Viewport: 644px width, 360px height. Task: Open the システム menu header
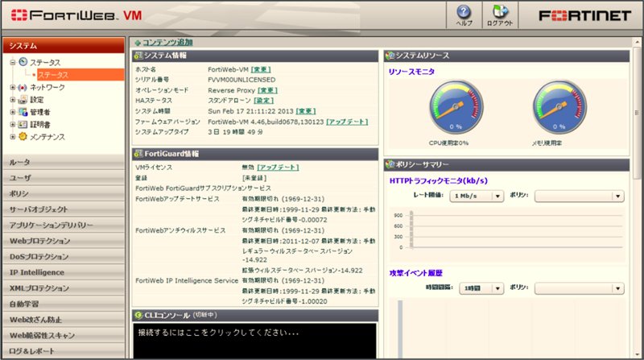point(64,45)
